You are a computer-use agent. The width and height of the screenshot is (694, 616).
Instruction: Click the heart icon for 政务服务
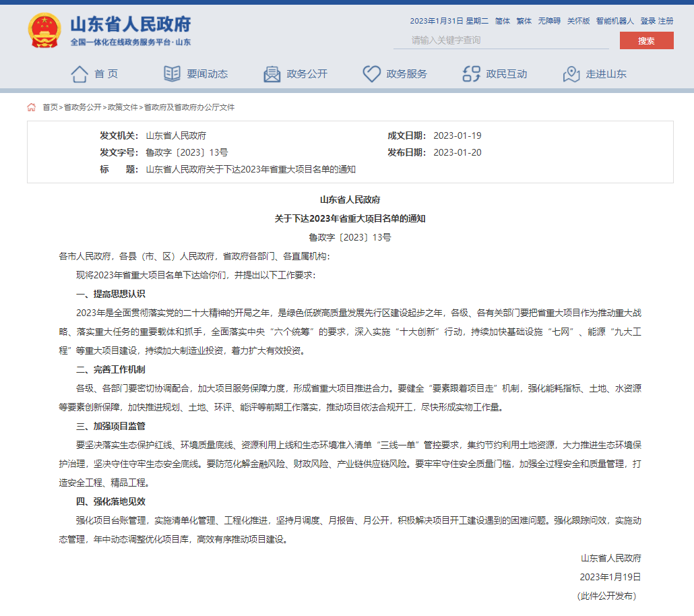[x=372, y=74]
